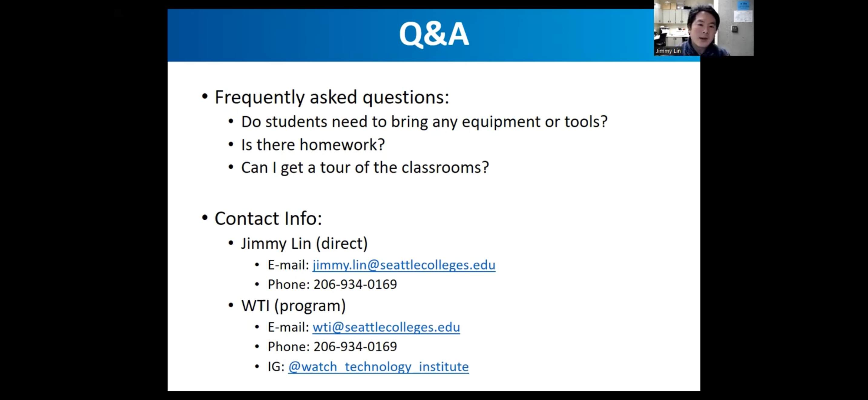Click the 'IG:' label text
The width and height of the screenshot is (868, 400).
276,367
